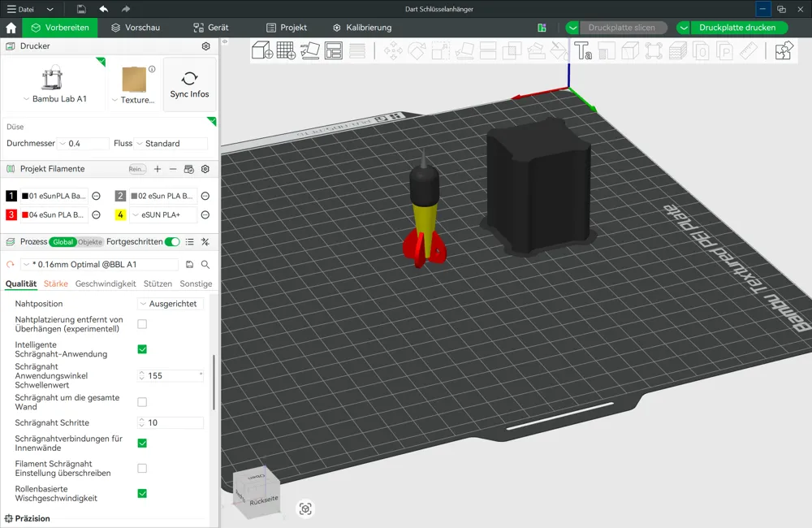
Task: Click the Add object cube icon
Action: click(262, 51)
